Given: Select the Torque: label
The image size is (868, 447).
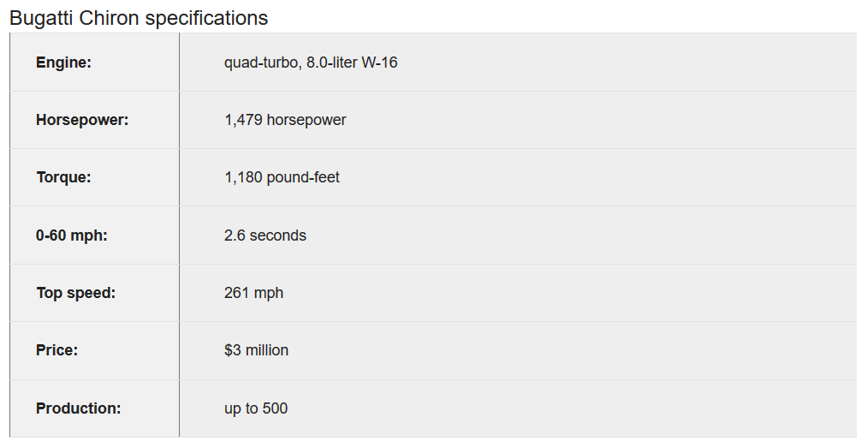Looking at the screenshot, I should [x=63, y=177].
